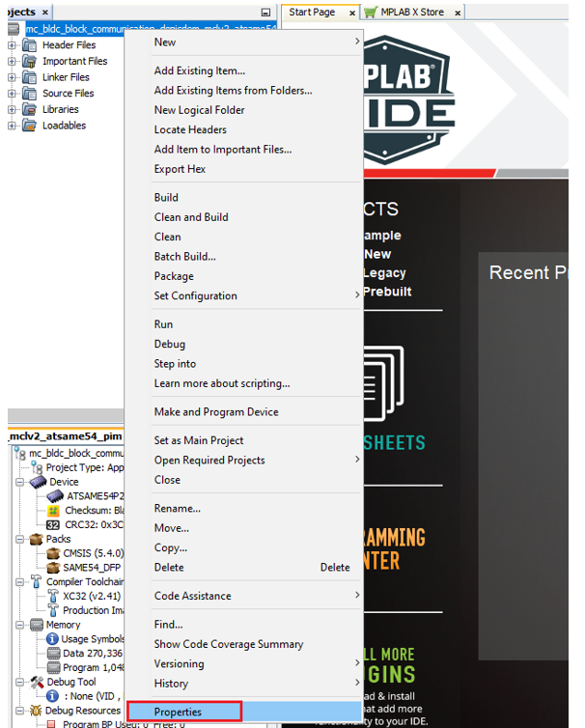Click the MPLAB X Store cart icon
Image resolution: width=585 pixels, height=728 pixels.
click(x=371, y=13)
